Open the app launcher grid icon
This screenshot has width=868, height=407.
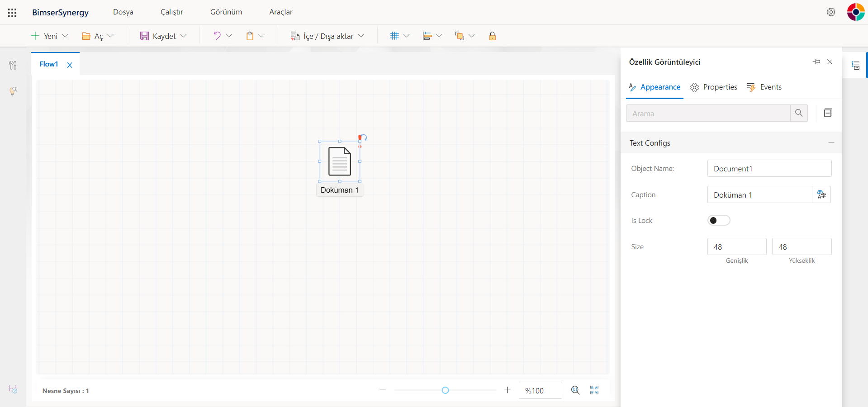[x=12, y=13]
